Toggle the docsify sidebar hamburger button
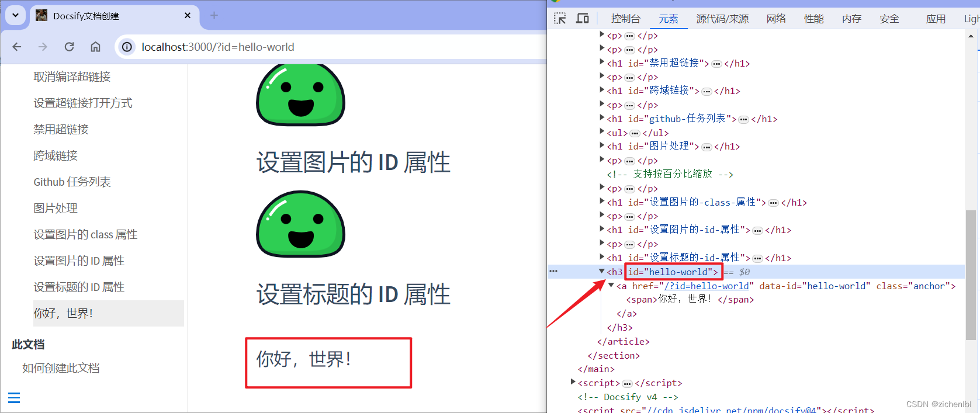980x413 pixels. tap(14, 398)
